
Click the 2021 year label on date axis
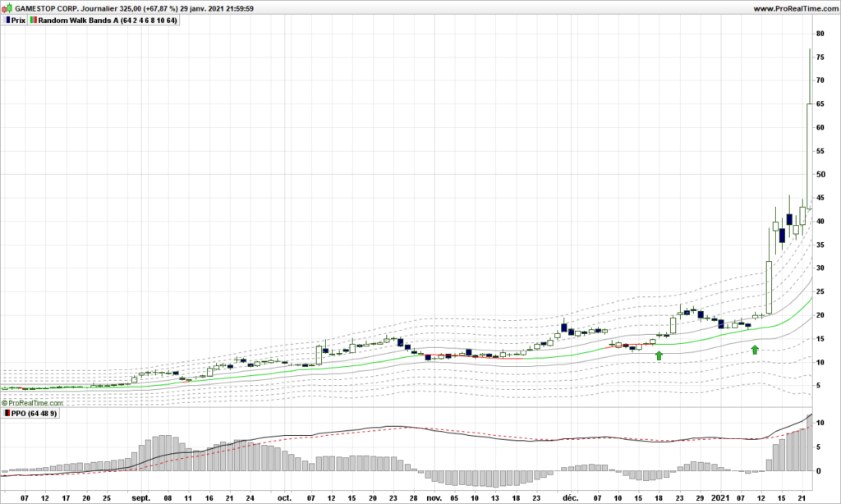click(x=721, y=497)
